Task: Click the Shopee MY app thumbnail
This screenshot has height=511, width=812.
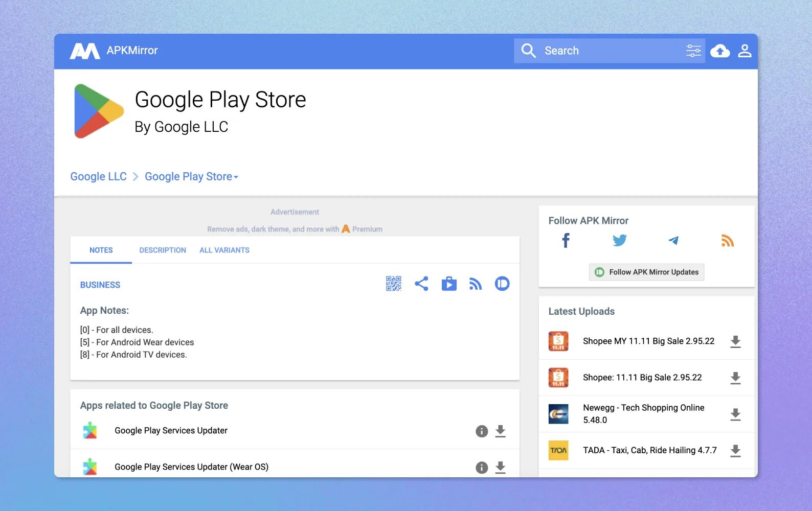Action: point(558,341)
